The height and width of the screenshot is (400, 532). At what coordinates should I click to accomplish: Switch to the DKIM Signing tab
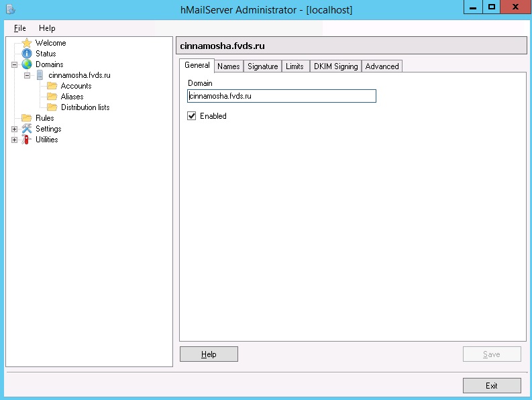336,66
